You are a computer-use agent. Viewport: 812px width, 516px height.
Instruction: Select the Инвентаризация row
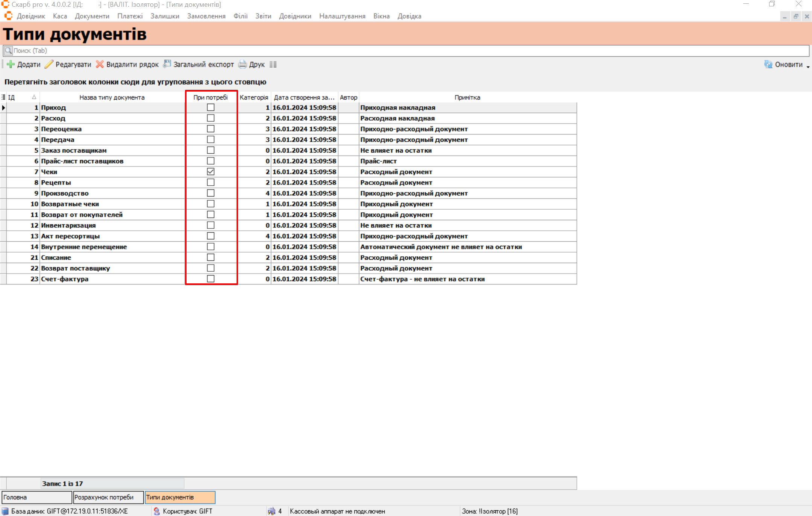tap(68, 225)
